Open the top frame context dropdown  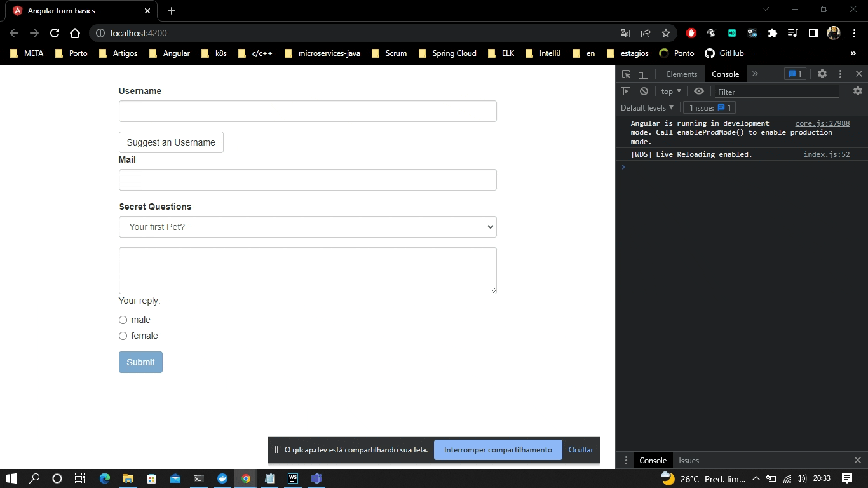670,91
